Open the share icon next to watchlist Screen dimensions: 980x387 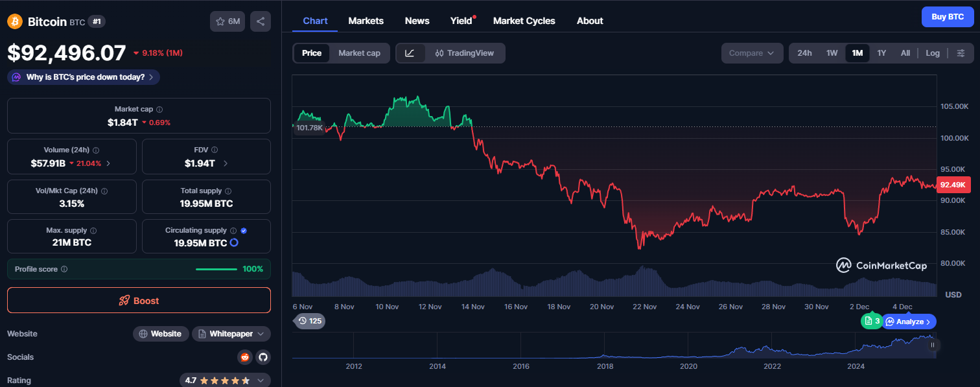pyautogui.click(x=261, y=21)
